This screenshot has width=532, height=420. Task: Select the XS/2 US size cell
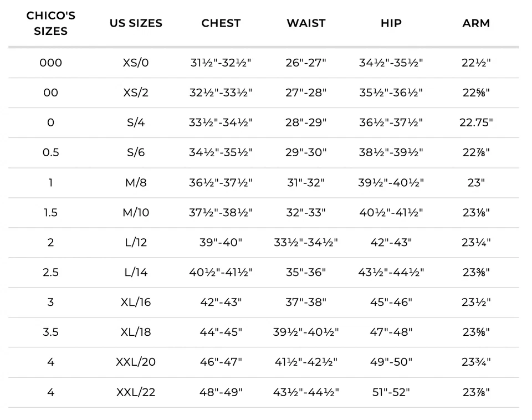(x=136, y=93)
